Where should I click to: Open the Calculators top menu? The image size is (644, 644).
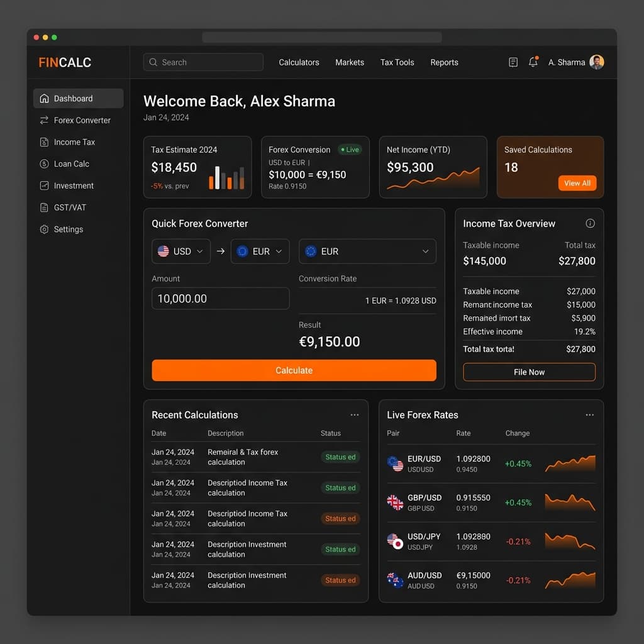(299, 62)
